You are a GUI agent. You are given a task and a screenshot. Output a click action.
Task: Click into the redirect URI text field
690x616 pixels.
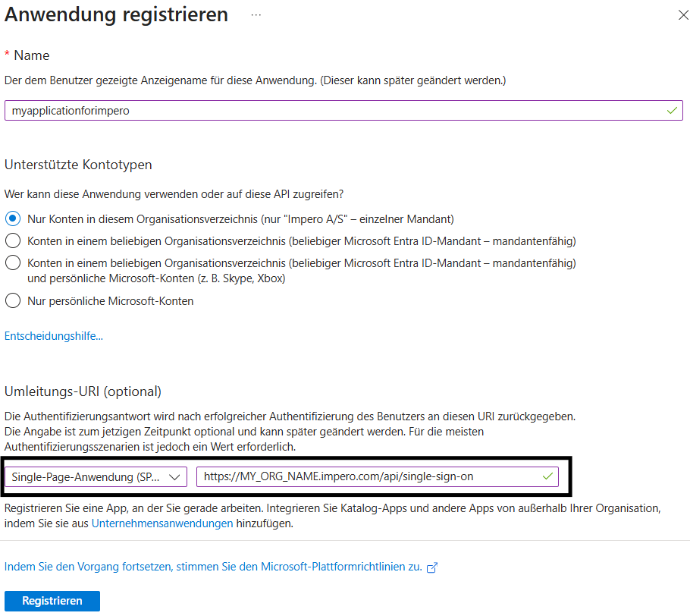(368, 476)
